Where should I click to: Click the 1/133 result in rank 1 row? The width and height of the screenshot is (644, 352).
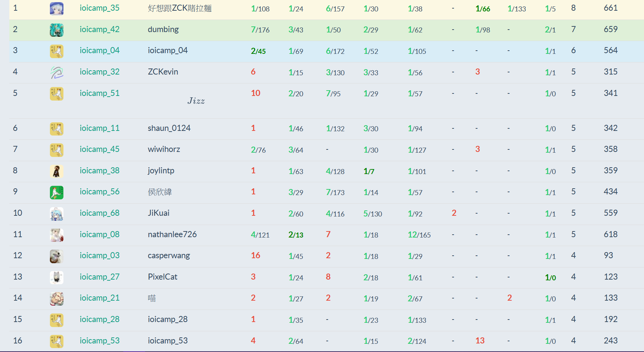click(517, 9)
